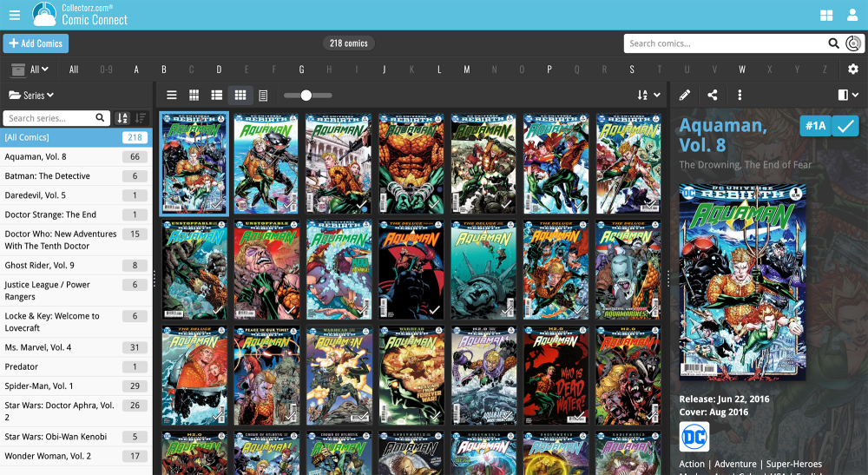Select Aquaman, Vol. 8 series
Screen dimensions: 868x475
(76, 156)
